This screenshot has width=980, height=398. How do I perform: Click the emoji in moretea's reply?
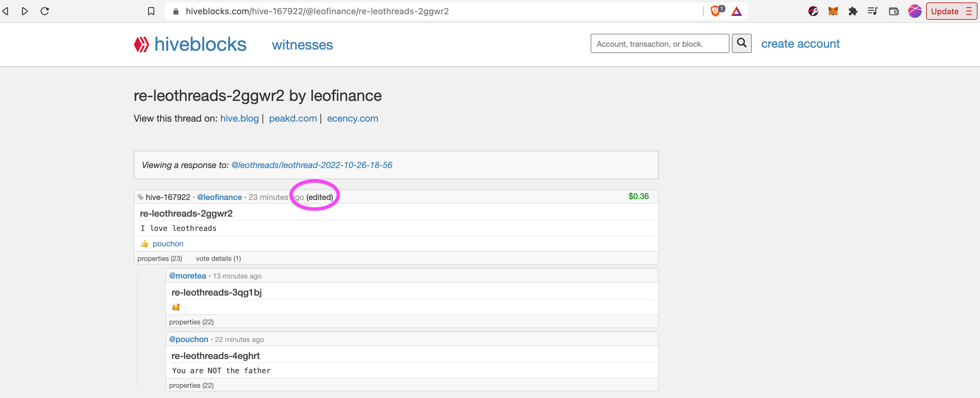pyautogui.click(x=176, y=307)
